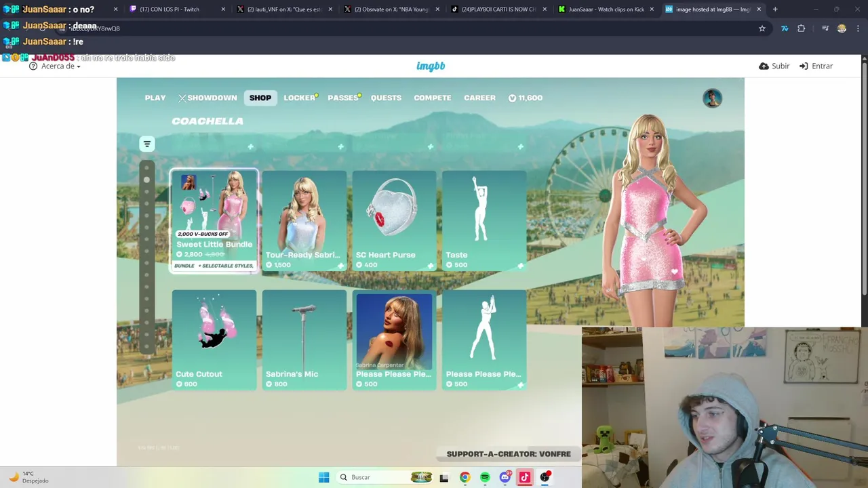Select the Cute Cutout item card
Image resolution: width=868 pixels, height=488 pixels.
coord(214,340)
